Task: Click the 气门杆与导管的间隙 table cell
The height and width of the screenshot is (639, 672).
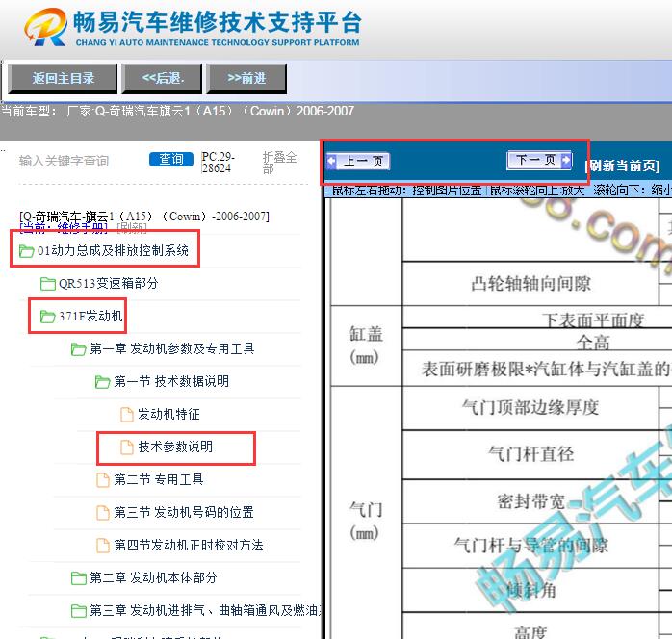Action: pos(530,546)
